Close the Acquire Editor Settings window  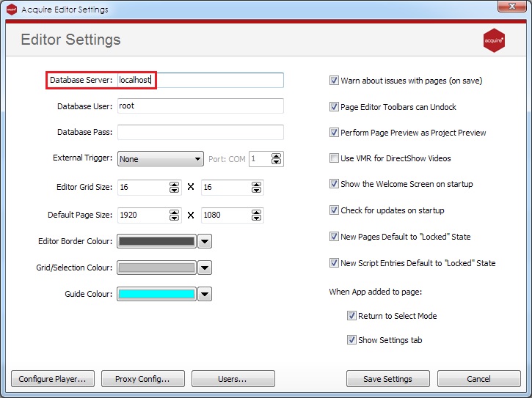pyautogui.click(x=512, y=6)
